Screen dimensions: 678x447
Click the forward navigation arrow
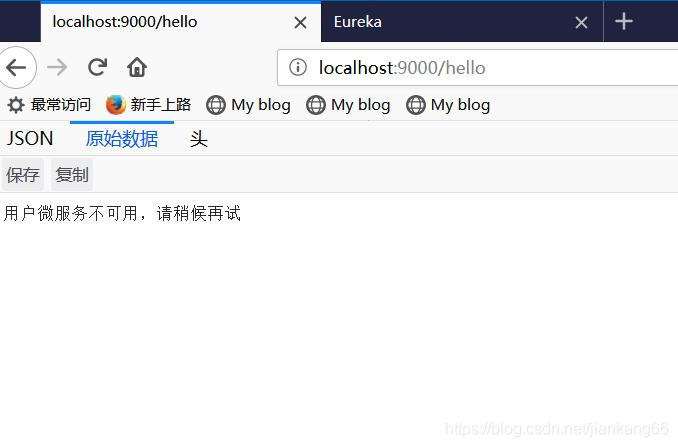(x=57, y=67)
